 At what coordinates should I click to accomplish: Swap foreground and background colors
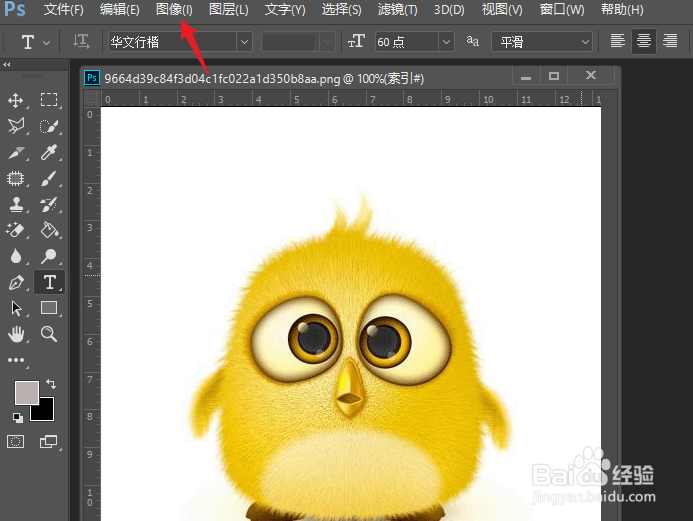(51, 384)
